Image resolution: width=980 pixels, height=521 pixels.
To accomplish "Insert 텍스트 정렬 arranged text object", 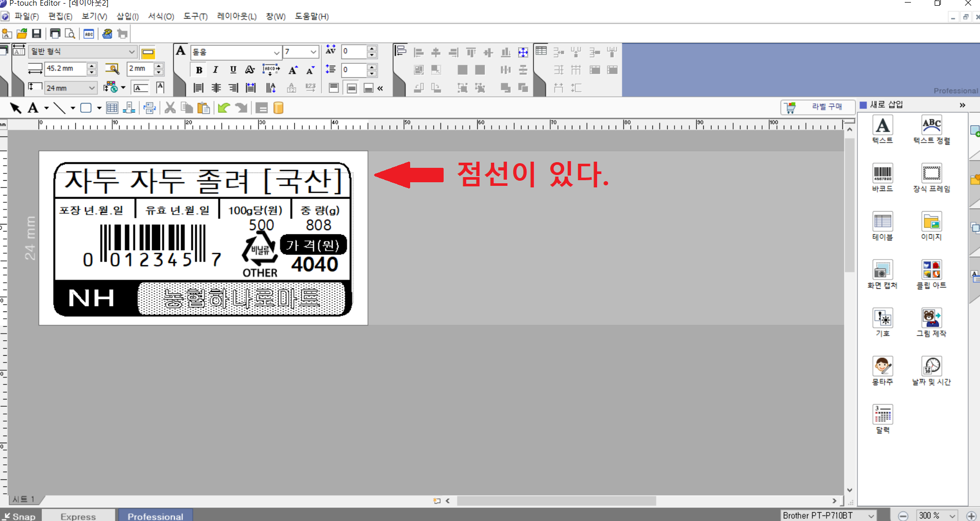I will pos(932,130).
